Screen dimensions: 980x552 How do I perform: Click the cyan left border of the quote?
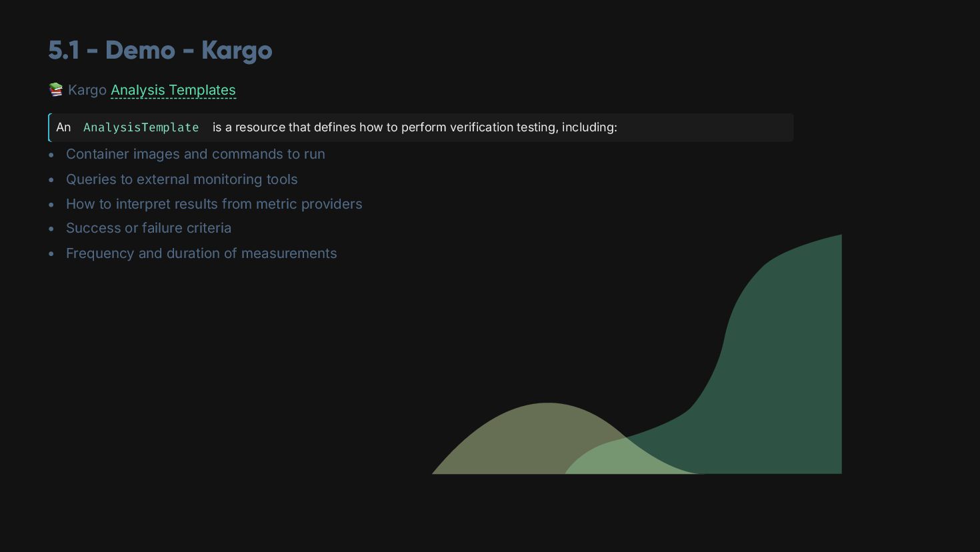tap(49, 127)
